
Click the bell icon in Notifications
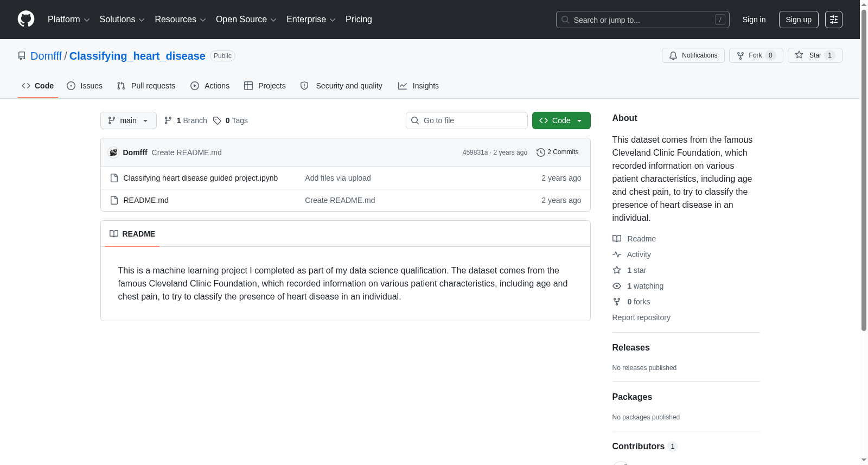pyautogui.click(x=673, y=55)
